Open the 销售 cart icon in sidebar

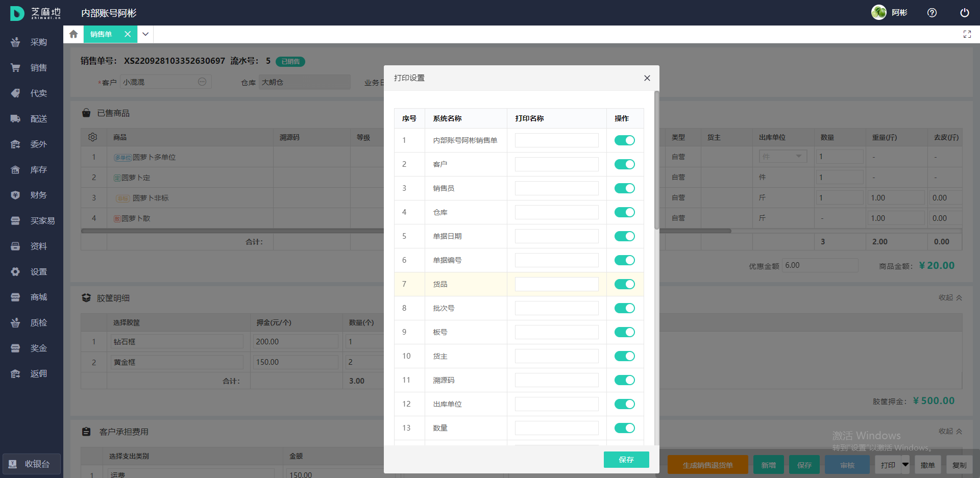point(15,68)
